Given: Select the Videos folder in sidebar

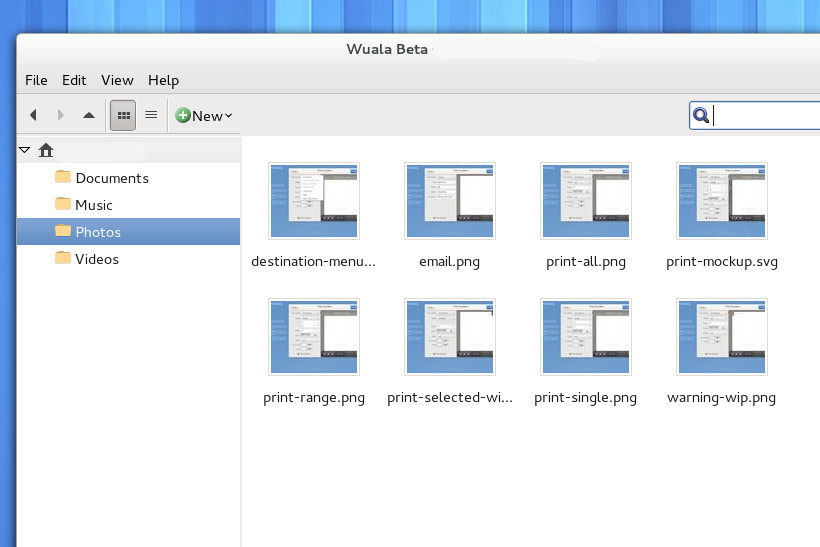Looking at the screenshot, I should [x=129, y=259].
